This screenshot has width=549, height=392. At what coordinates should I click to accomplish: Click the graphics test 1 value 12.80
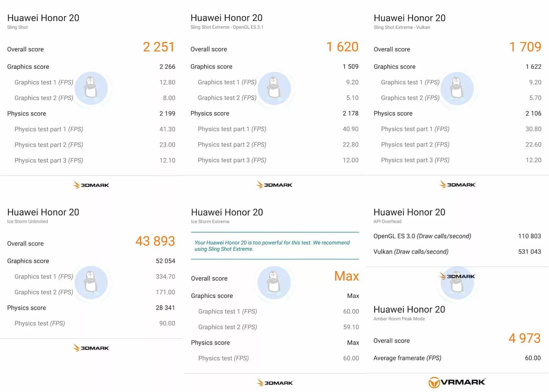click(167, 82)
